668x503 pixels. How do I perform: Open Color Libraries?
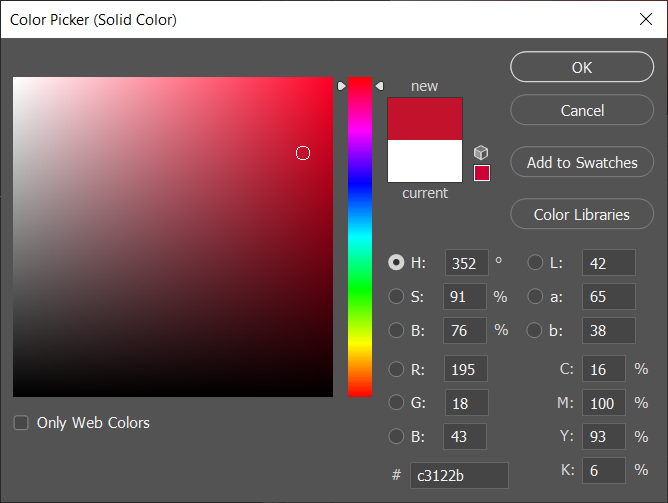582,214
